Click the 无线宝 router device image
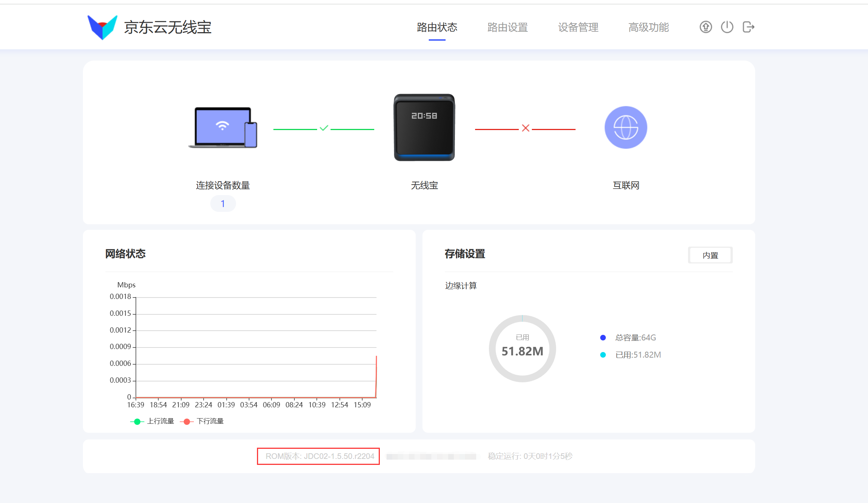This screenshot has height=503, width=868. pos(424,127)
